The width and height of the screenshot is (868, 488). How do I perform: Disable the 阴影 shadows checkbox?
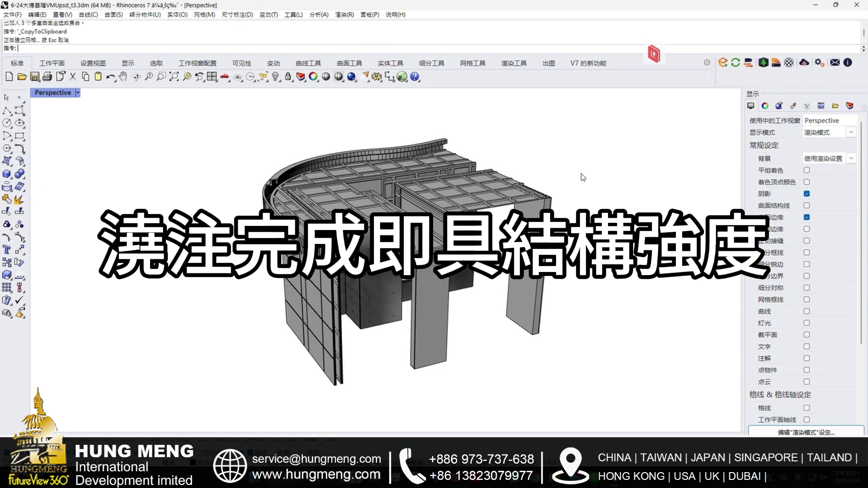pyautogui.click(x=807, y=194)
